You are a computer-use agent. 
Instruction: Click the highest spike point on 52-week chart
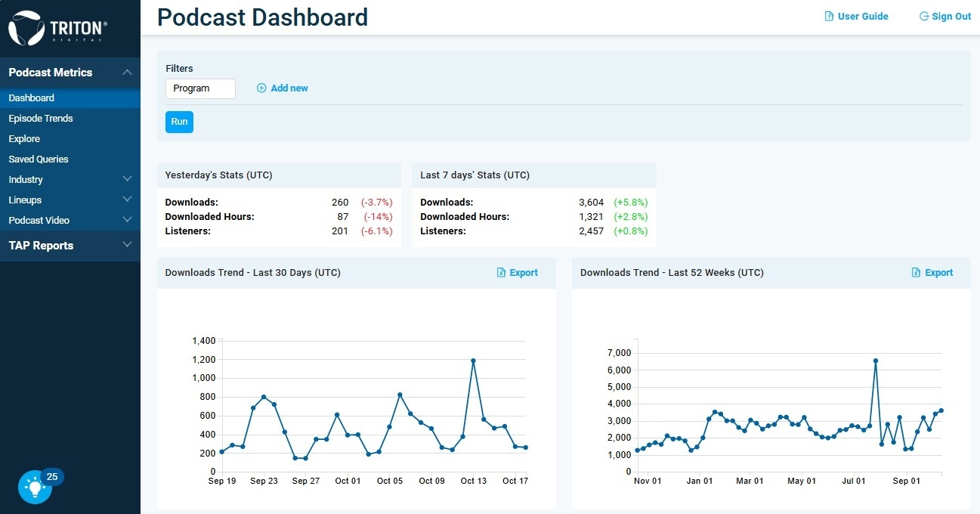[x=876, y=361]
